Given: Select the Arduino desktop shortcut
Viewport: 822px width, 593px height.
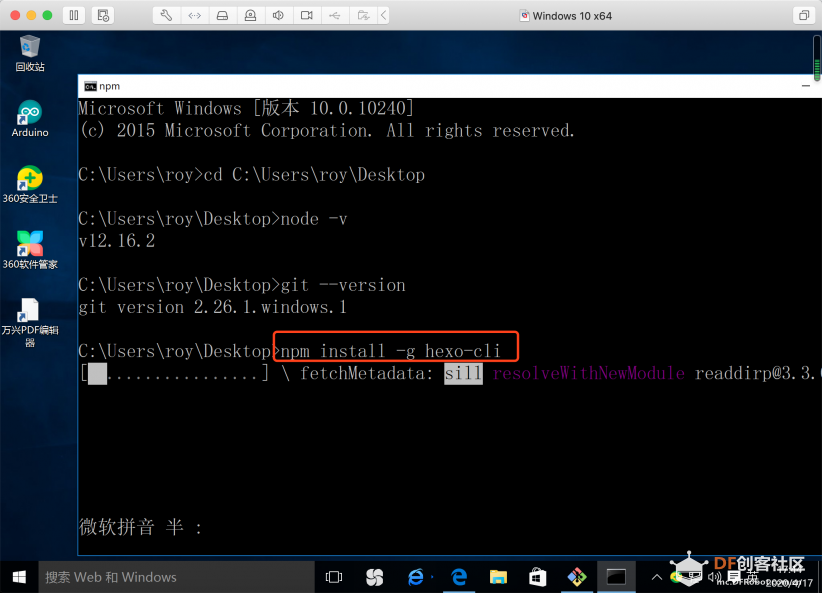Looking at the screenshot, I should click(30, 118).
